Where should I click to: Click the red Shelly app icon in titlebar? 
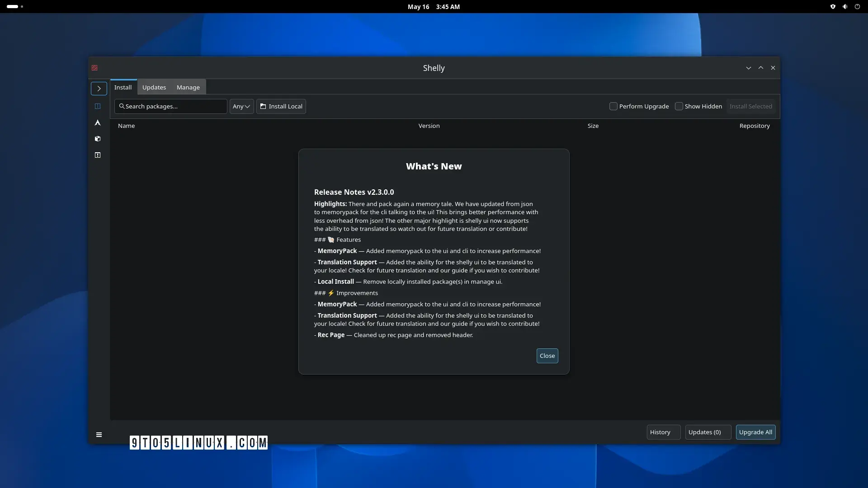tap(94, 68)
